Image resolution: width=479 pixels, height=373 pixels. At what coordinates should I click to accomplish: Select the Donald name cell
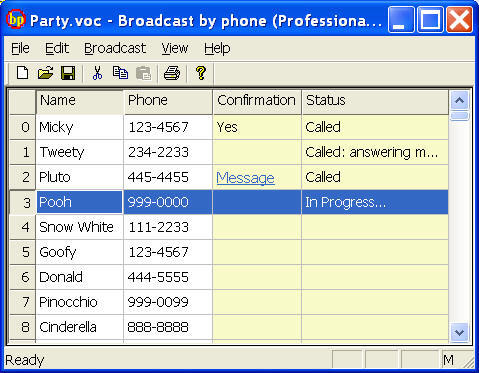pos(79,277)
